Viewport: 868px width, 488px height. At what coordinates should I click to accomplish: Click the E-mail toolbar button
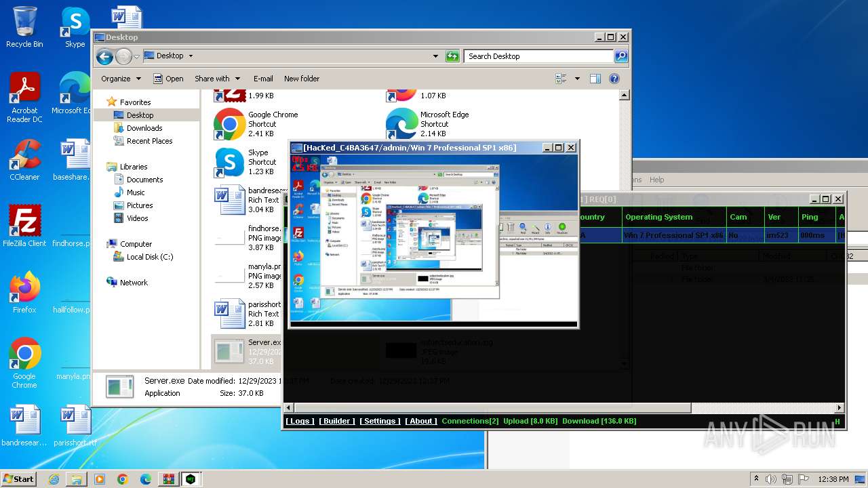263,79
